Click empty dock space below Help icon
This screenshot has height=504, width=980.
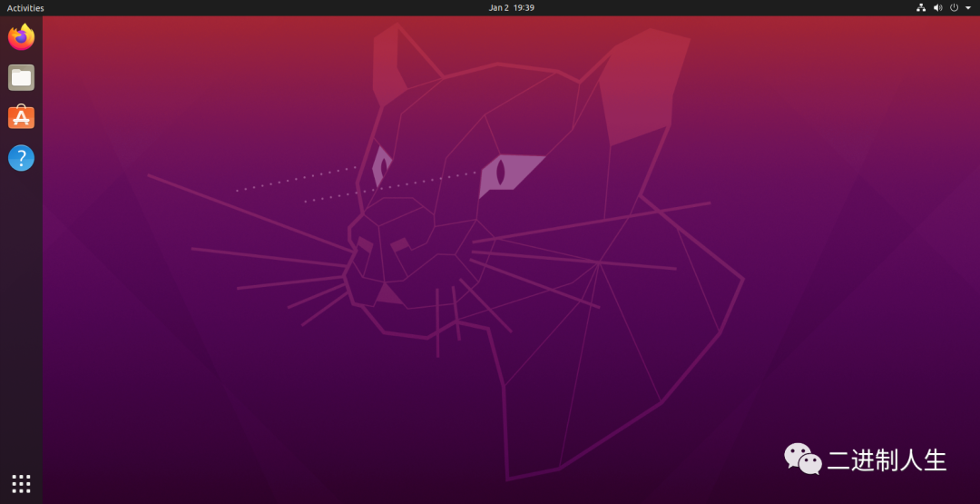[21, 318]
